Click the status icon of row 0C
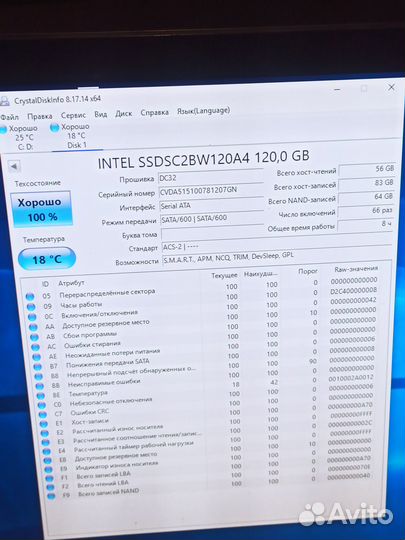 click(32, 317)
